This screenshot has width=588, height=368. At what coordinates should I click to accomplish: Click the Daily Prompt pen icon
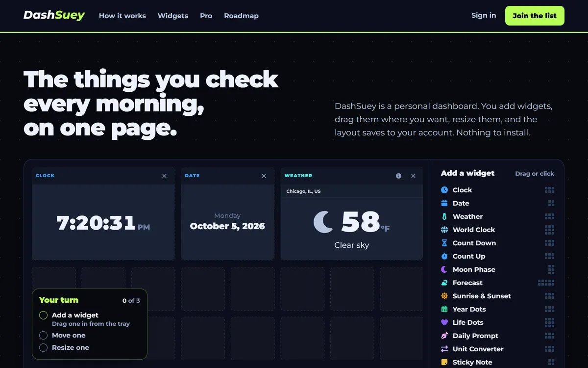coord(444,336)
